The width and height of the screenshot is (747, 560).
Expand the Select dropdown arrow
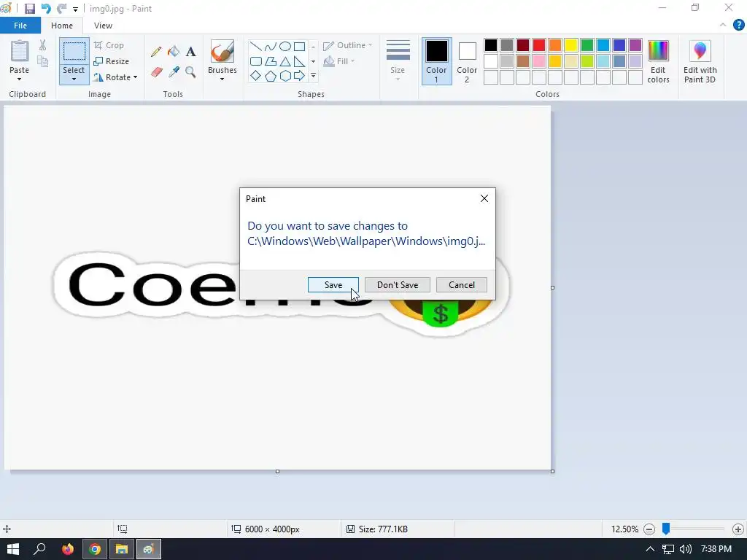pos(74,79)
